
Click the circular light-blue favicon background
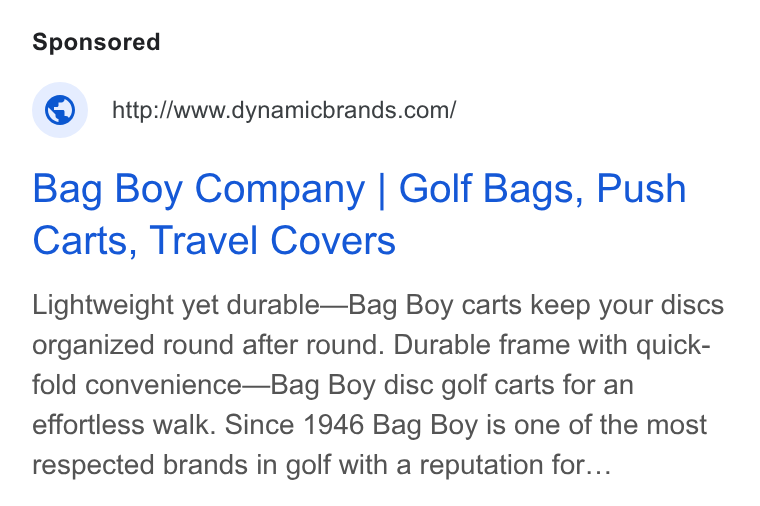tap(60, 110)
